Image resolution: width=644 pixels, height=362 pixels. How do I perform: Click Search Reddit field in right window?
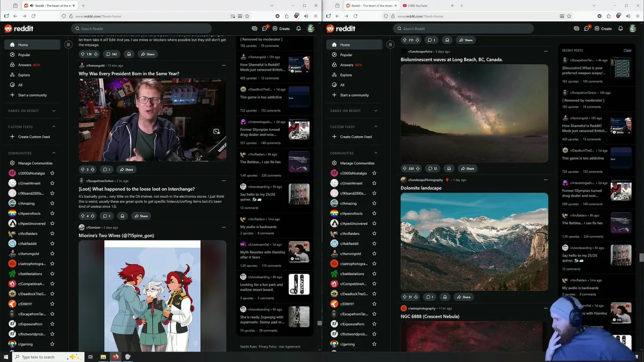click(x=463, y=29)
